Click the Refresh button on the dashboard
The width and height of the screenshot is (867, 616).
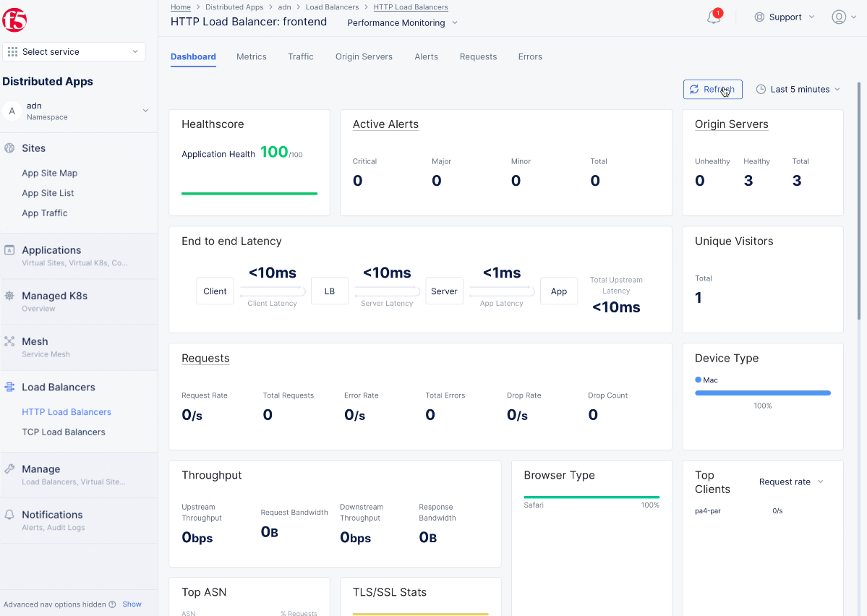[712, 89]
